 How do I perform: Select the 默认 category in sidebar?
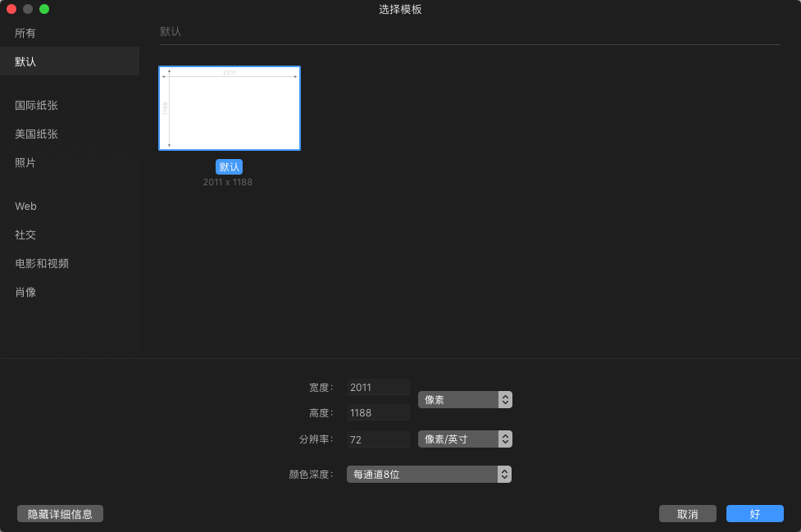(x=70, y=61)
